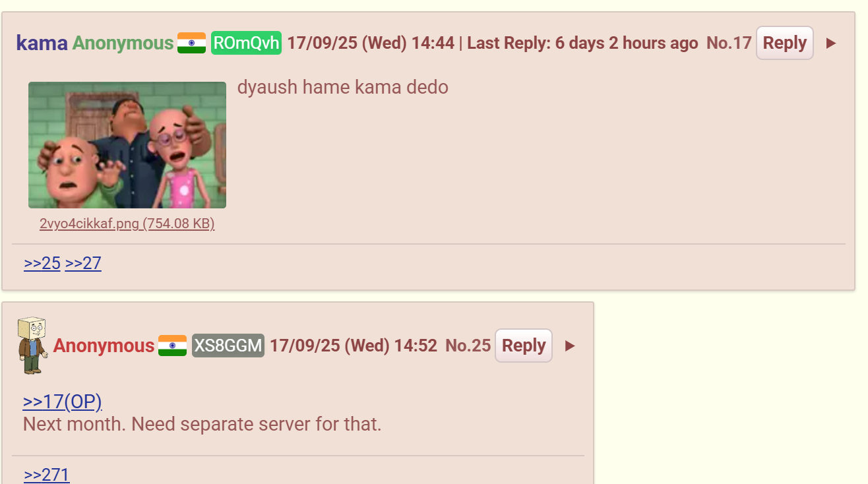Click the India flag icon on post No.17
This screenshot has height=484, width=868.
[x=191, y=44]
